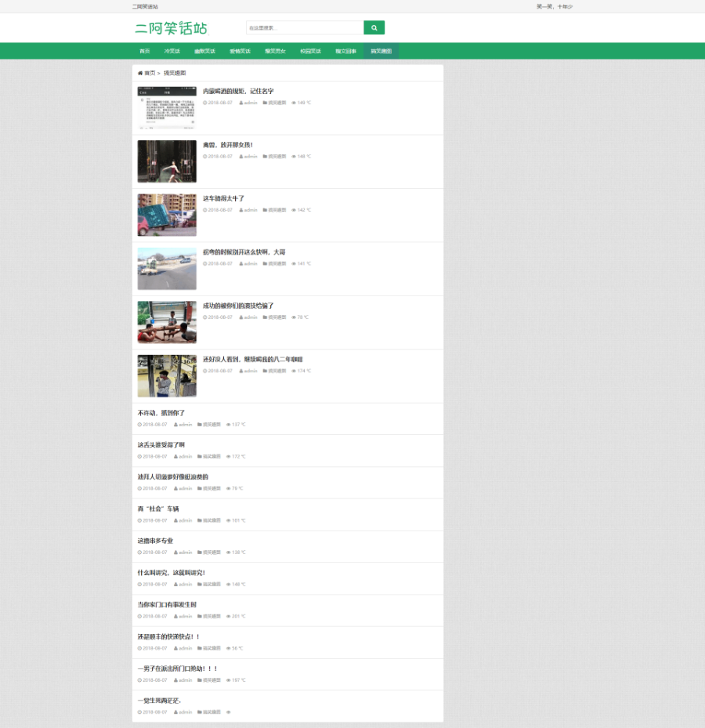Click folder icon in the 174 ℃ post row
This screenshot has height=728, width=705.
tap(265, 371)
